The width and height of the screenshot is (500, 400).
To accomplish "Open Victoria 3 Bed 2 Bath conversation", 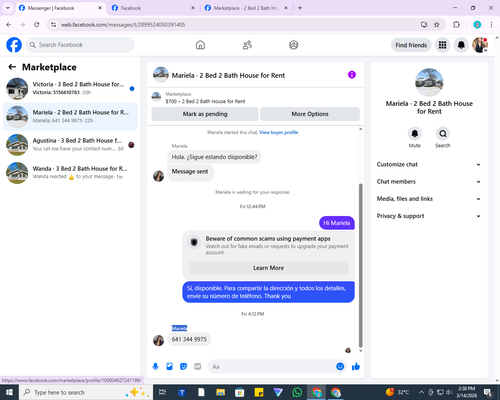I will (x=70, y=88).
